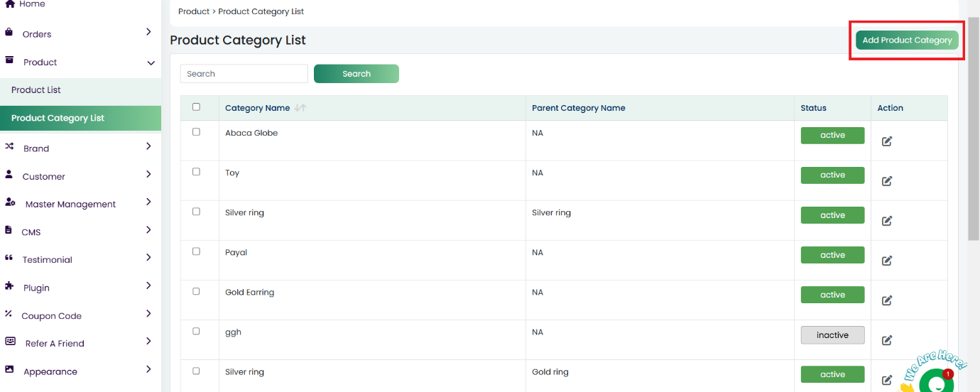
Task: Select the ggh row checkbox
Action: (197, 331)
